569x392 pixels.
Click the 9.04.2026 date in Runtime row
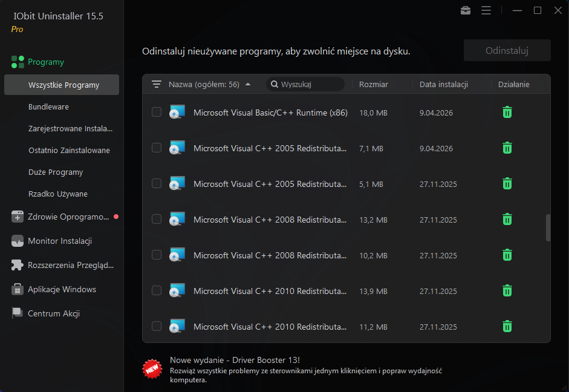point(436,113)
